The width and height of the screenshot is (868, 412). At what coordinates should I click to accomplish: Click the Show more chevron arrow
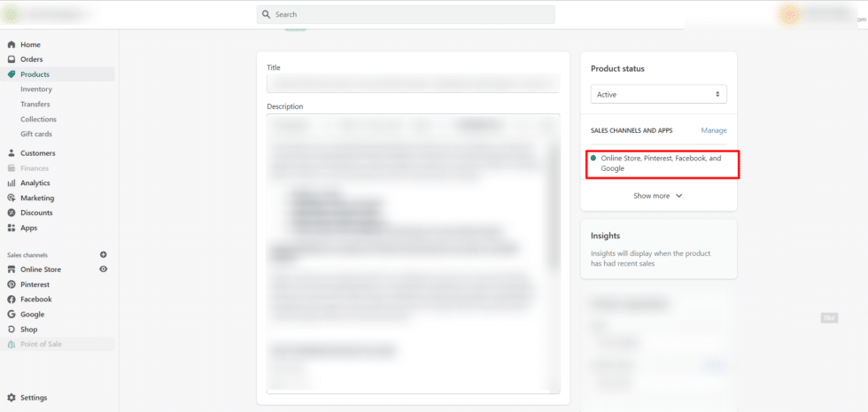tap(679, 196)
